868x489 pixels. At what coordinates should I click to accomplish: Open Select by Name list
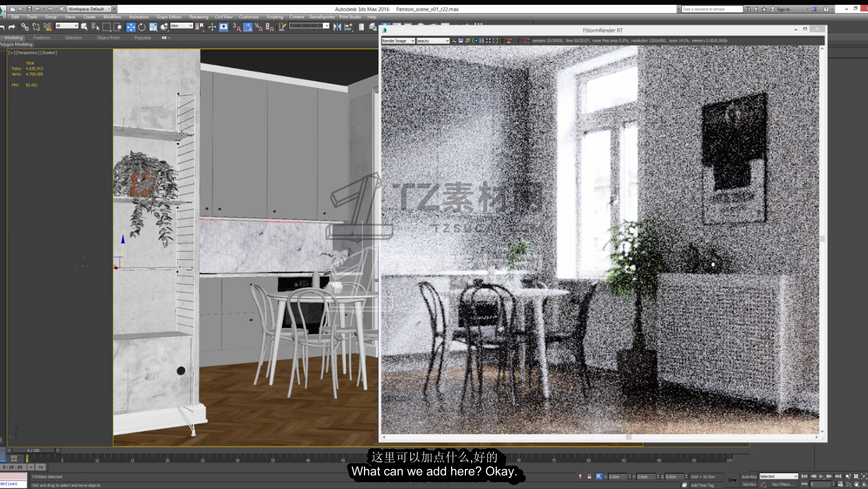point(95,27)
